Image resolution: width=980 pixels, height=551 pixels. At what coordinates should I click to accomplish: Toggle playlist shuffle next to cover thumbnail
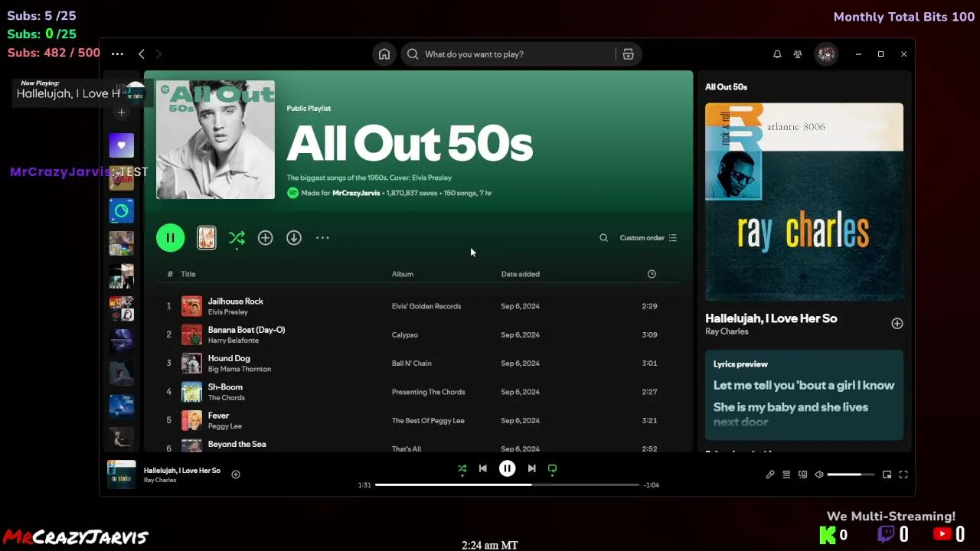click(237, 238)
